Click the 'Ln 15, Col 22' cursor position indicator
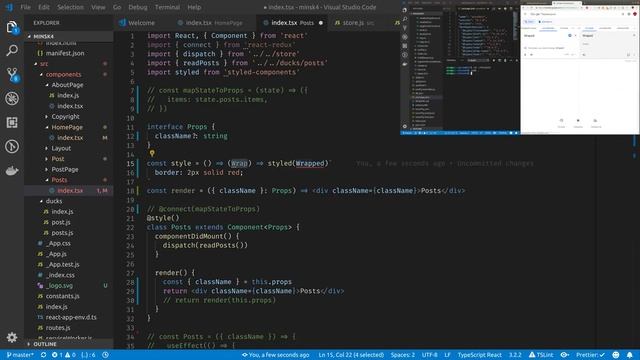Viewport: 640px width, 360px height. (x=351, y=355)
